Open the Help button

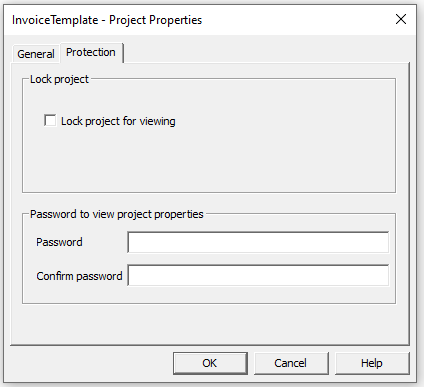(x=372, y=363)
